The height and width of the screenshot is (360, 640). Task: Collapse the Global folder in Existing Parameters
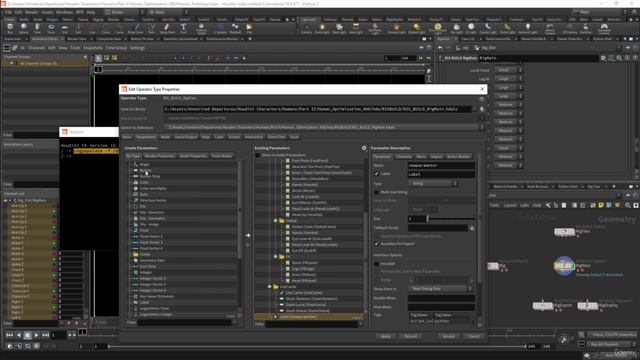tap(276, 220)
